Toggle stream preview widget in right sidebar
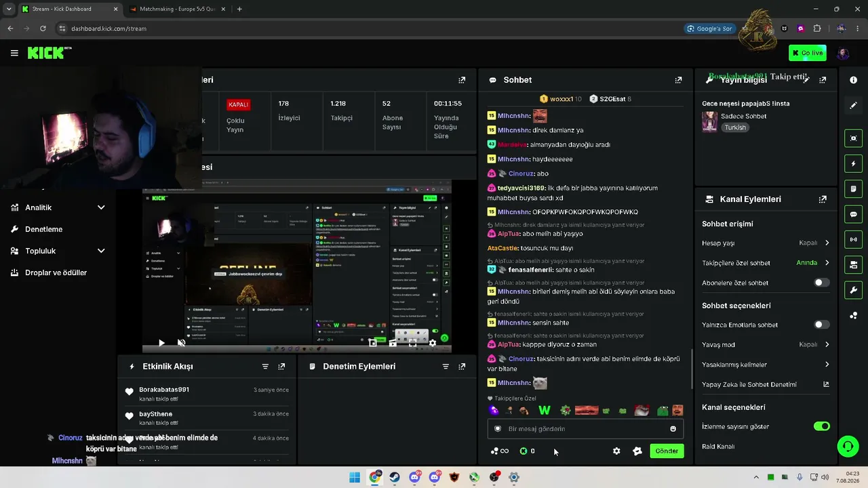 [x=853, y=138]
